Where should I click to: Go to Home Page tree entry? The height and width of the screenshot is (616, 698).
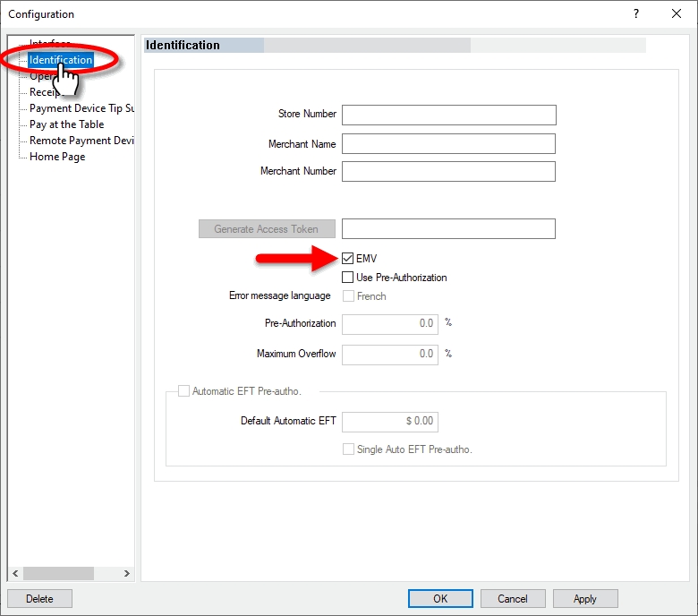pos(57,157)
